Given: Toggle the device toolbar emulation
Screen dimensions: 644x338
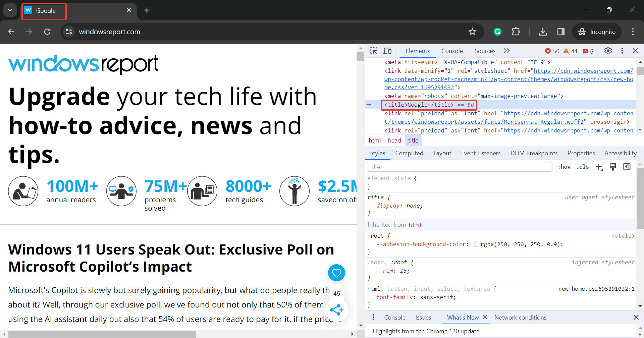Looking at the screenshot, I should tap(388, 51).
